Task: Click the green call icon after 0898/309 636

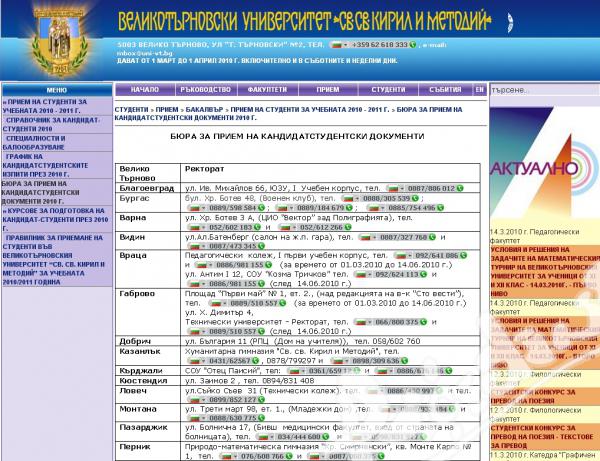Action: (404, 361)
